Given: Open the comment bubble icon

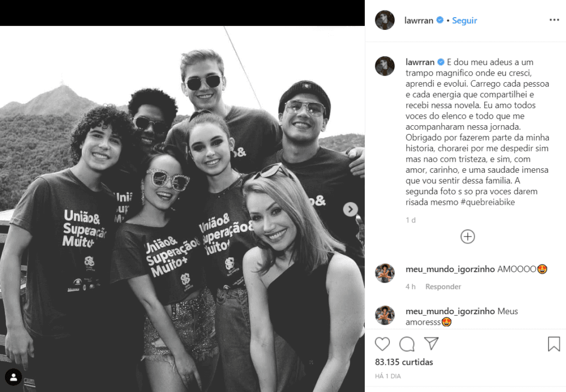Looking at the screenshot, I should tap(407, 344).
